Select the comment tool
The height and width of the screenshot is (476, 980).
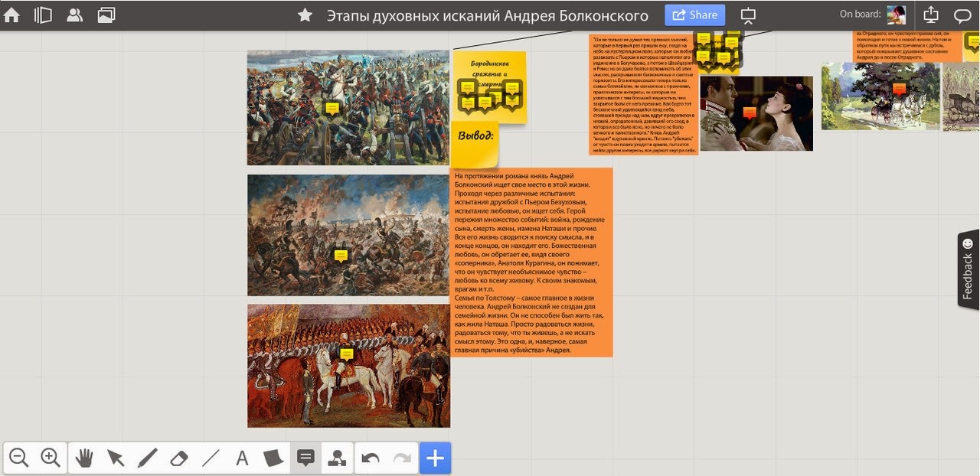click(305, 458)
